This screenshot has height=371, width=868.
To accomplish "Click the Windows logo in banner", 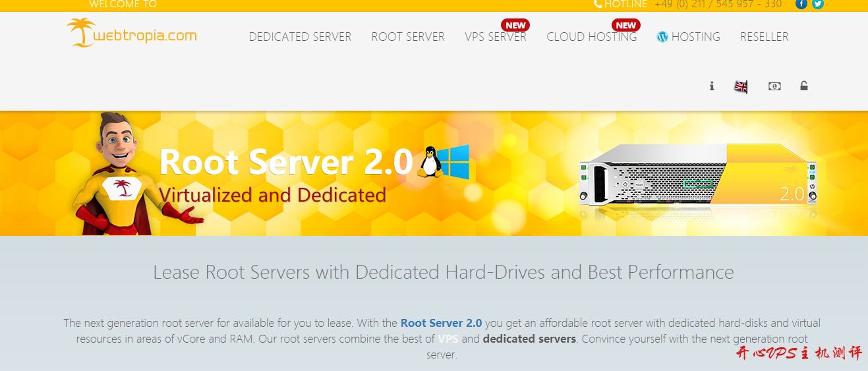I will [453, 161].
